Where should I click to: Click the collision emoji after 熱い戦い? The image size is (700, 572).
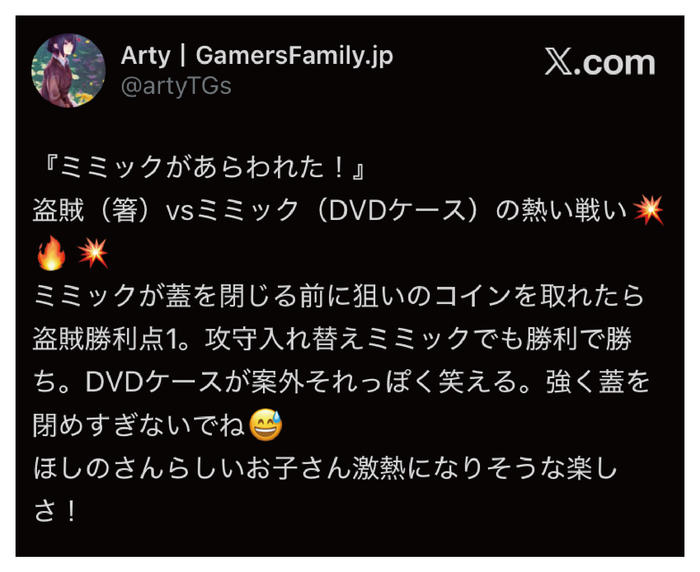[648, 209]
